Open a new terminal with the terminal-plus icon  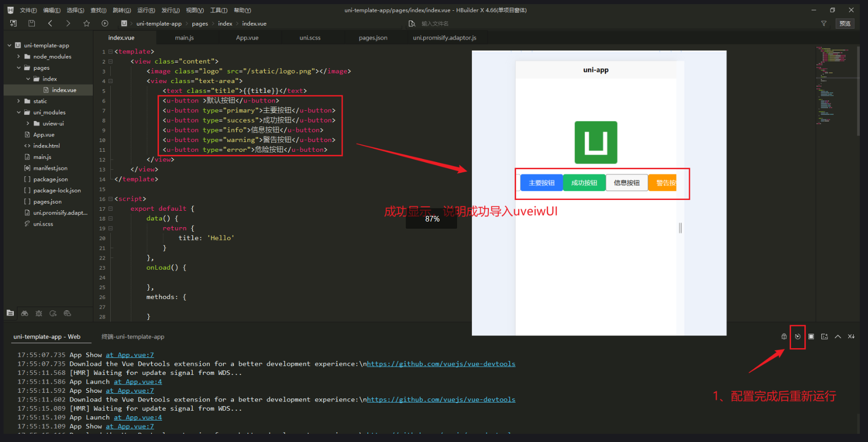point(824,336)
